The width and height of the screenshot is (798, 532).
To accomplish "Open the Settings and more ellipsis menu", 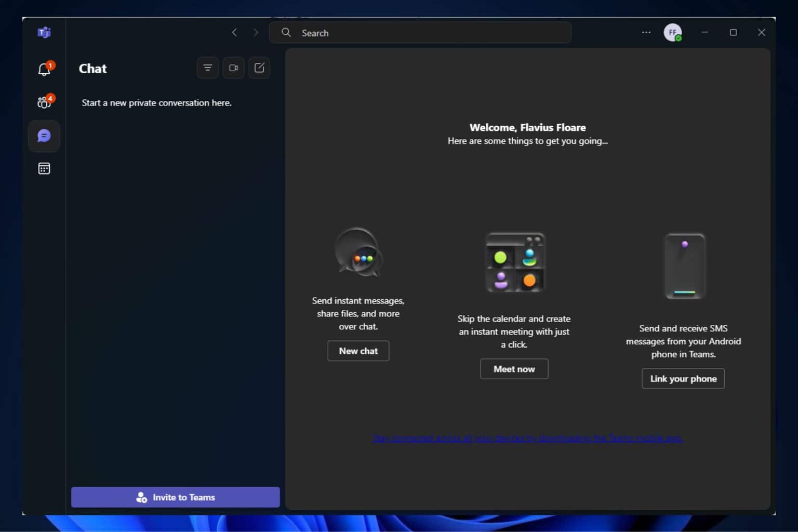I will coord(646,32).
